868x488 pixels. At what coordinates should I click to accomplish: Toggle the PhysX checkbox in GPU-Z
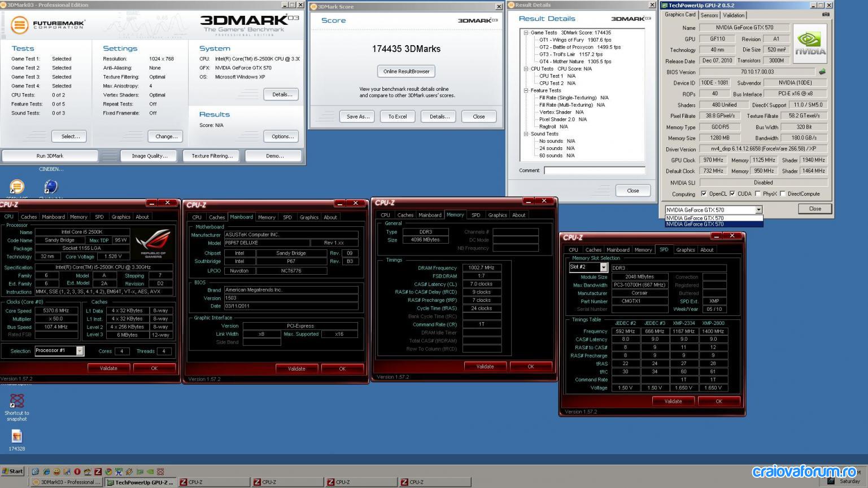coord(758,194)
